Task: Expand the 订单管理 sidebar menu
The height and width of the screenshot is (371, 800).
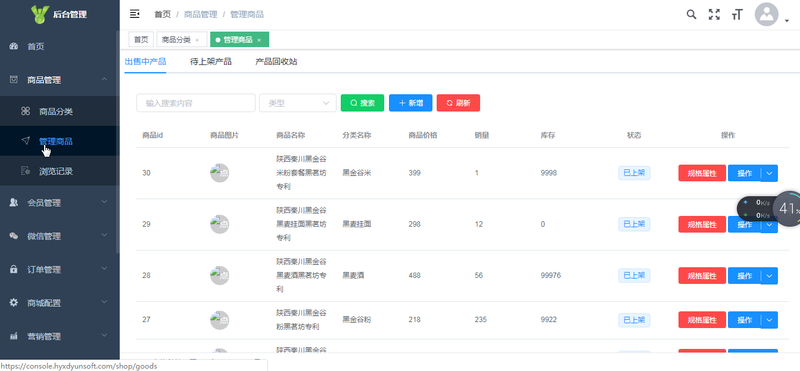Action: coord(60,269)
